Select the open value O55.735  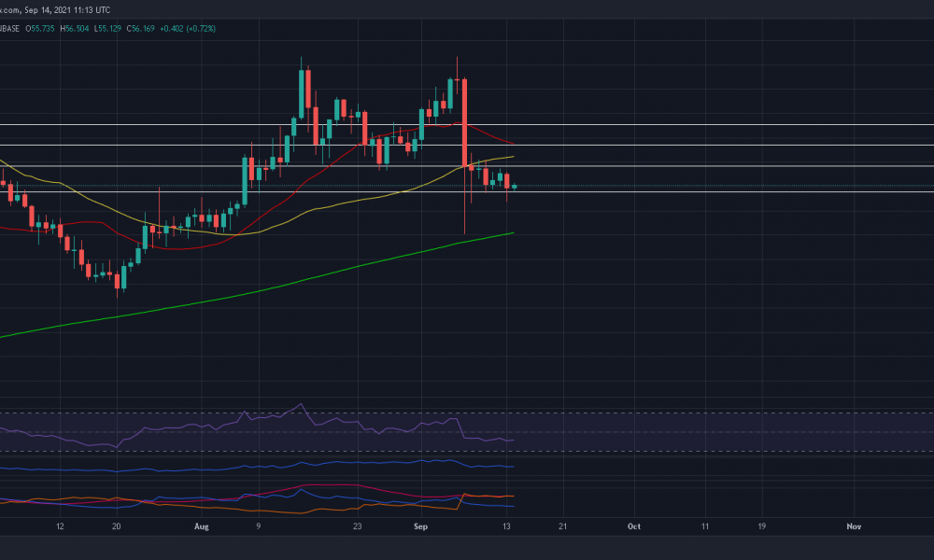pos(40,29)
